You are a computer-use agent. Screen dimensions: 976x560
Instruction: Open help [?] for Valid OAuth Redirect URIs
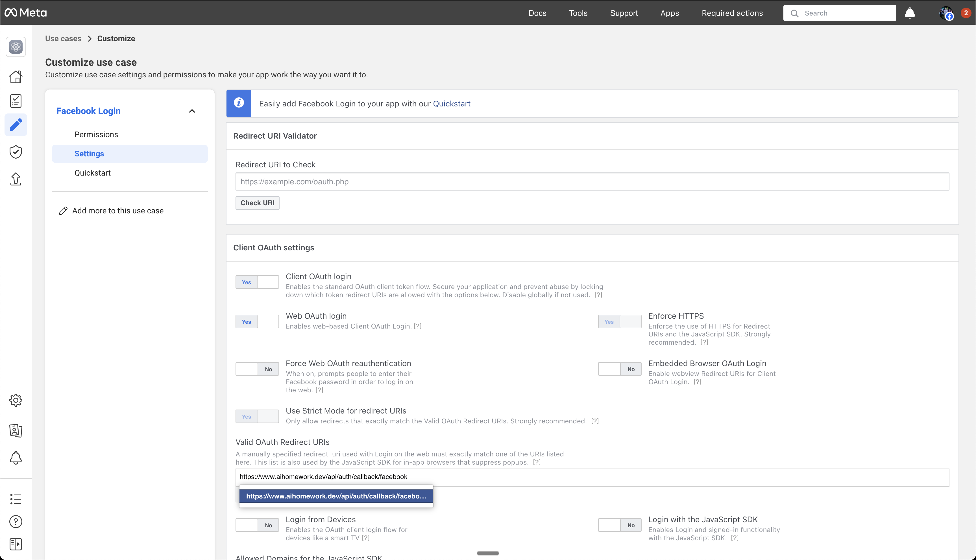pos(537,462)
